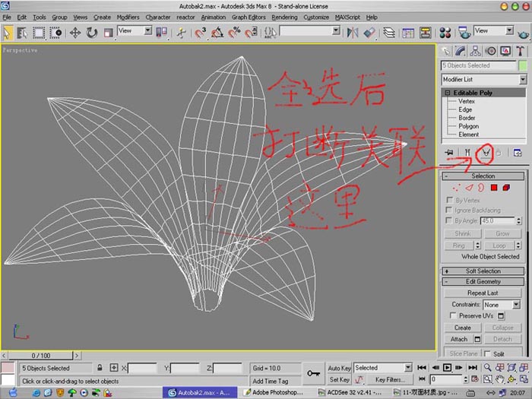Click the Make Unique icon under modifier stack
Viewport: 532px width, 399px height.
pyautogui.click(x=486, y=153)
